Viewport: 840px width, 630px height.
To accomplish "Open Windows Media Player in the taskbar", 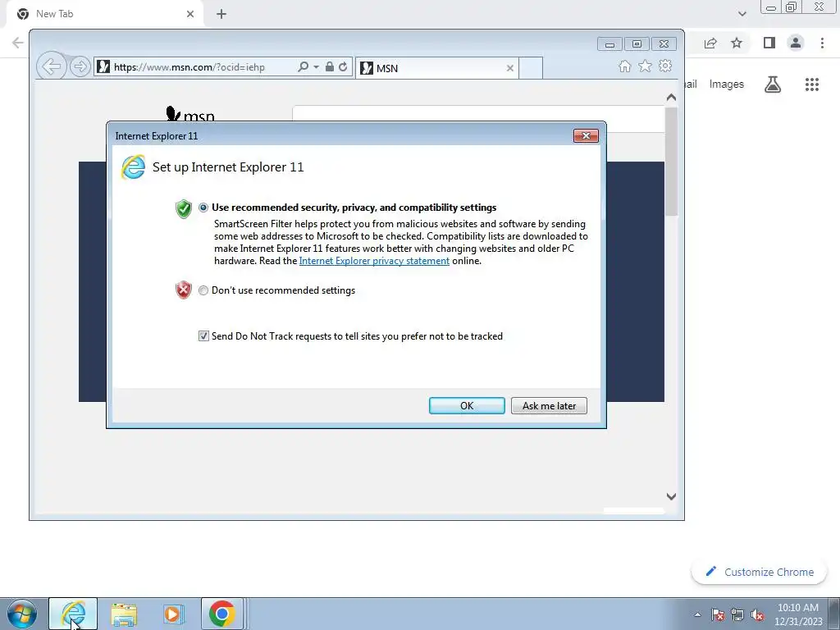I will [173, 614].
